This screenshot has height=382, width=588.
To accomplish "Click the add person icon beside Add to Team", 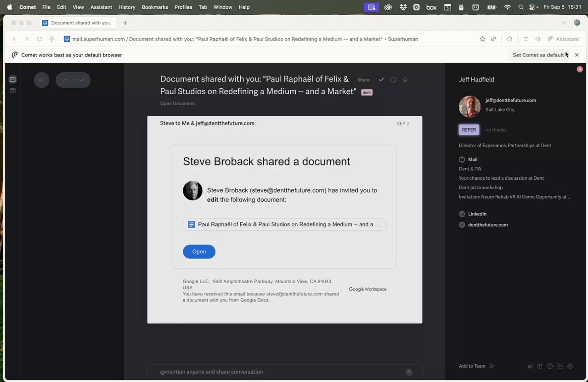I will pyautogui.click(x=492, y=366).
